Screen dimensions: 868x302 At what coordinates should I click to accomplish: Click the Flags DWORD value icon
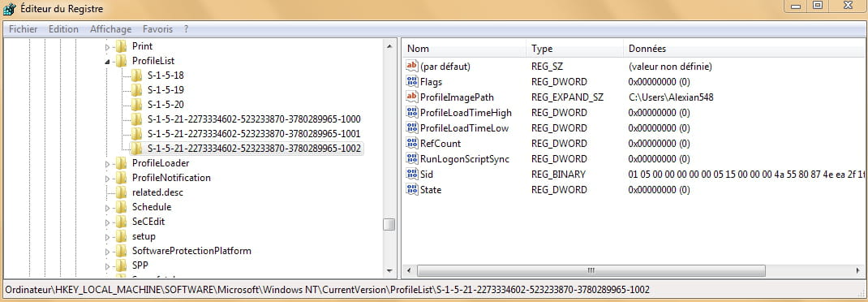click(412, 82)
